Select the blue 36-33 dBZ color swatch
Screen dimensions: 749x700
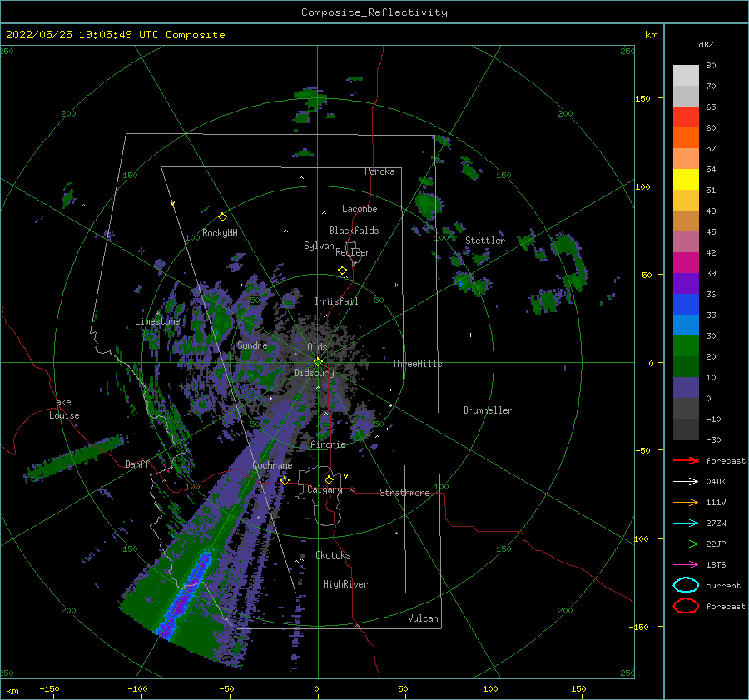click(x=686, y=305)
